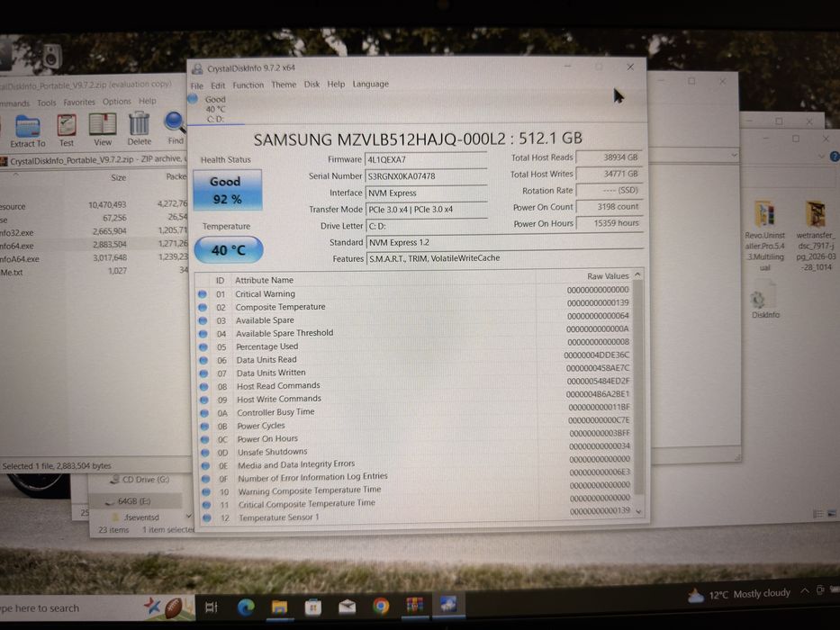Click the Extract To icon in WinRAR

click(28, 131)
